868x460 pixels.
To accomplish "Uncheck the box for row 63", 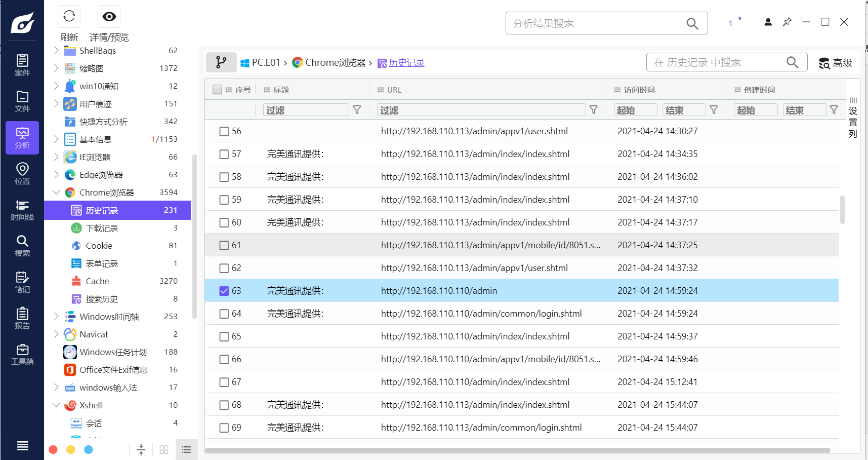I will pyautogui.click(x=224, y=291).
